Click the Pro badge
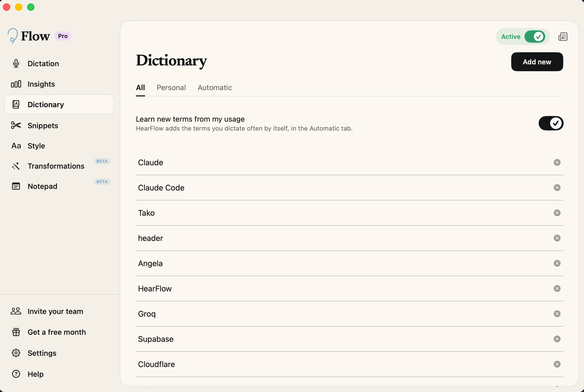 tap(63, 36)
